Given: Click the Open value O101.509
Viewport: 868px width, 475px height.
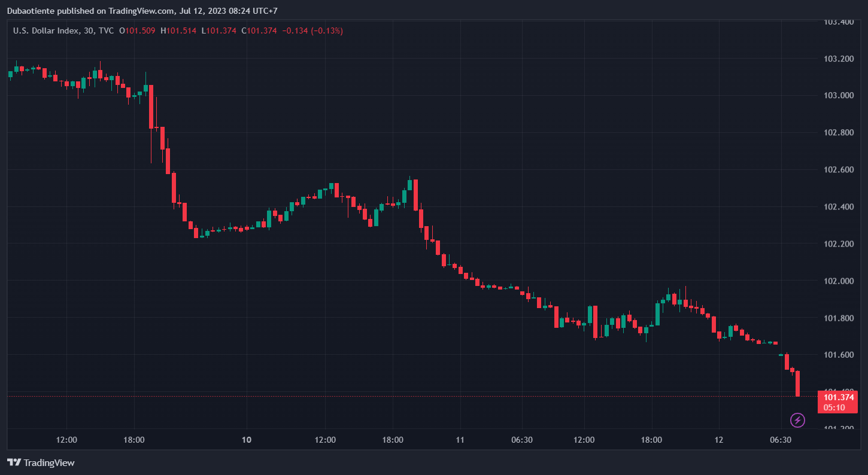Looking at the screenshot, I should (x=138, y=31).
